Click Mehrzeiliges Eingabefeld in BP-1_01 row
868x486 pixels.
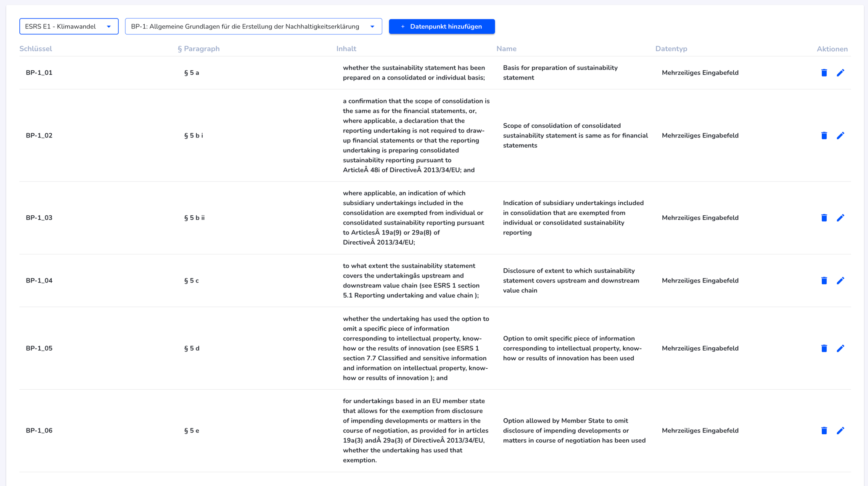[x=700, y=73]
